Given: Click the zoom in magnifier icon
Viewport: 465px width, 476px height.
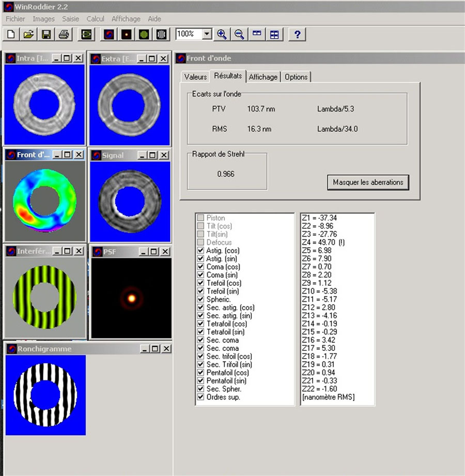Looking at the screenshot, I should [x=222, y=35].
